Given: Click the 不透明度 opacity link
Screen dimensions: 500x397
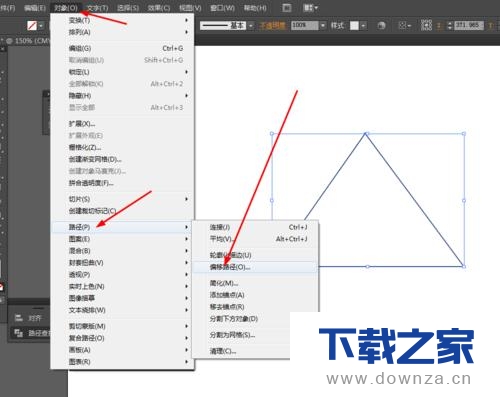Looking at the screenshot, I should click(272, 26).
